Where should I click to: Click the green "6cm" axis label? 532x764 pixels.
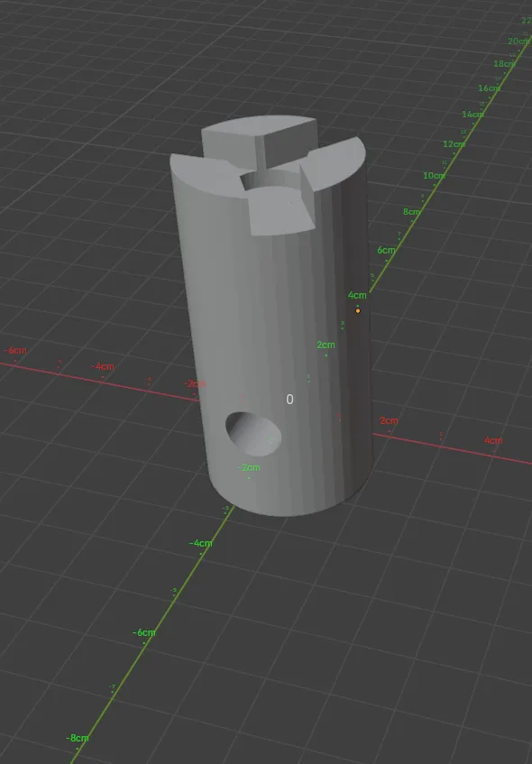pyautogui.click(x=386, y=251)
